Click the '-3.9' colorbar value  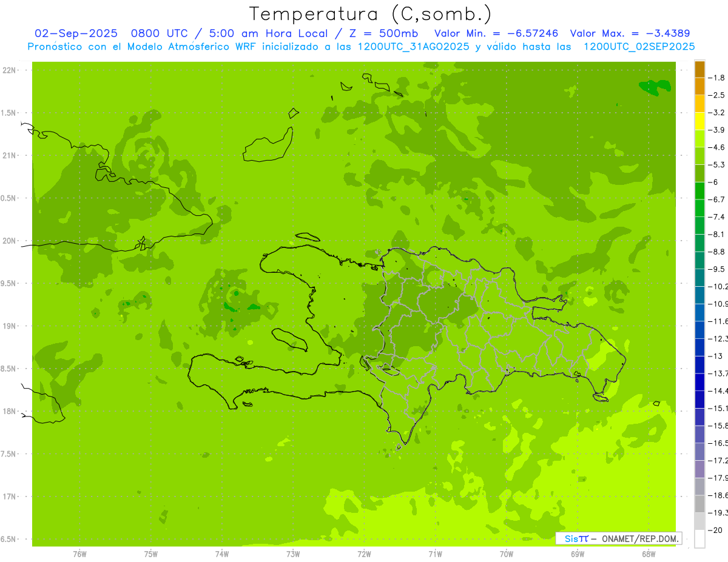[x=718, y=130]
